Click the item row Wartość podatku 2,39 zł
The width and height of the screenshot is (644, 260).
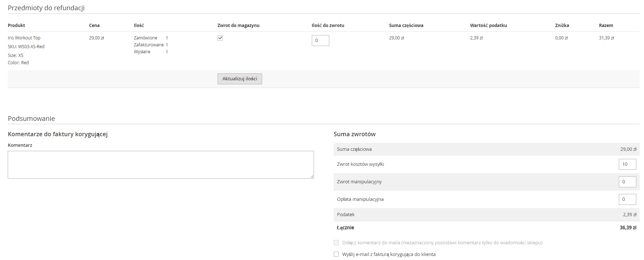click(x=476, y=38)
